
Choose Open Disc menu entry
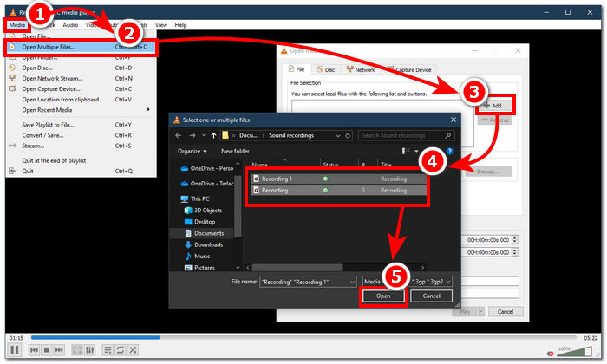pos(82,68)
